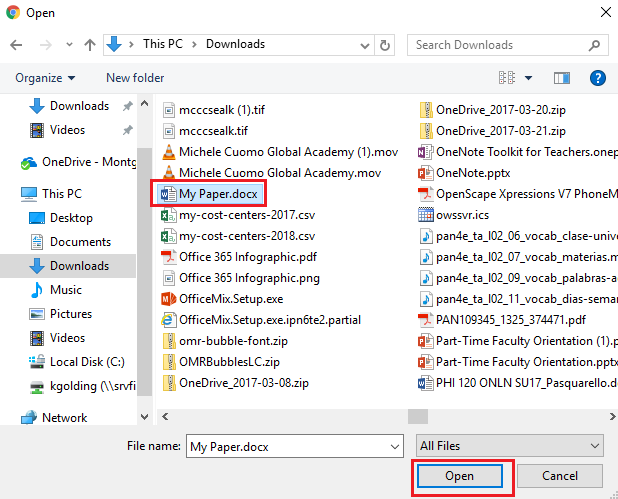Image resolution: width=618 pixels, height=499 pixels.
Task: Select pinned Videos in Quick access
Action: [x=67, y=130]
